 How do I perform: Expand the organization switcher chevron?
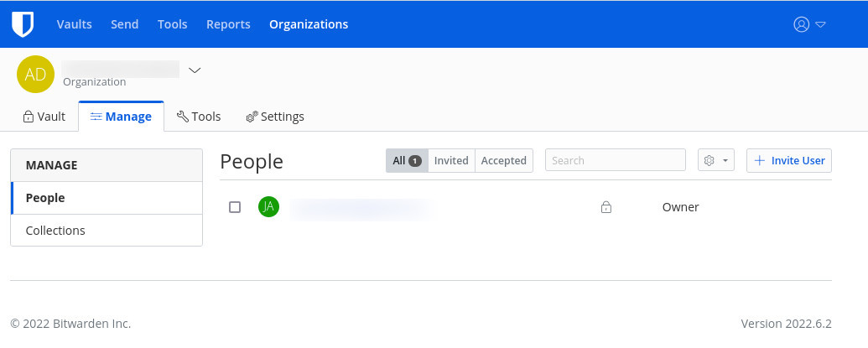click(195, 70)
